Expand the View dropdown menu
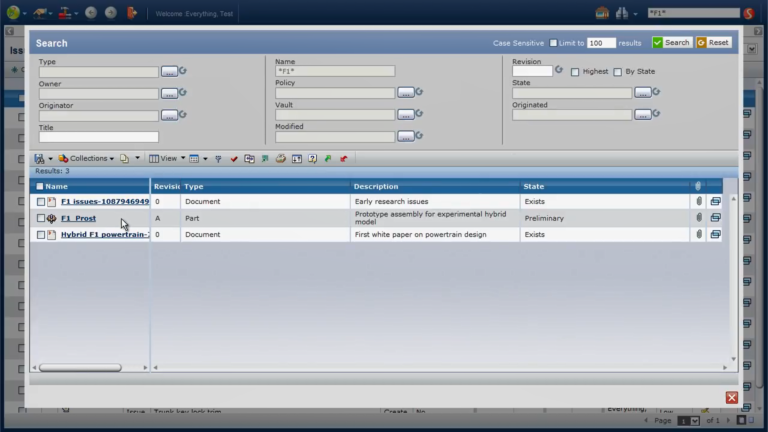Screen dimensions: 768x432 167,159
